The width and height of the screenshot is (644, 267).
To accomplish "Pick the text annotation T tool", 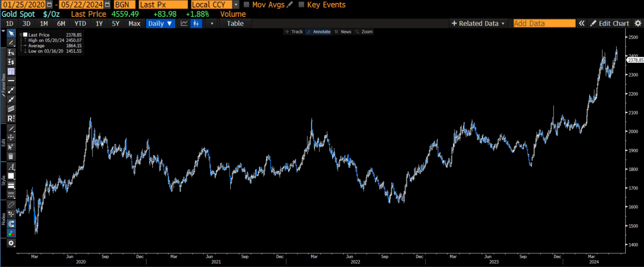I will tap(11, 72).
